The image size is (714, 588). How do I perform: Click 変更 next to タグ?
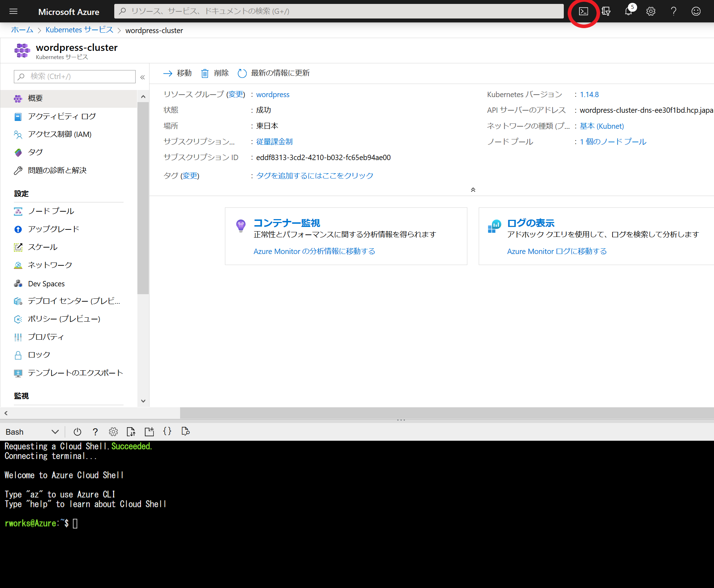tap(190, 176)
